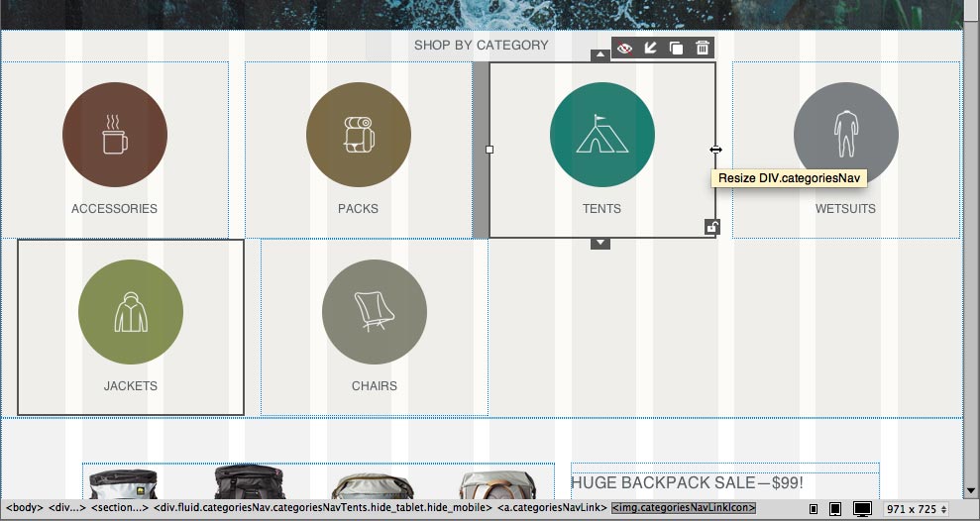Image resolution: width=980 pixels, height=521 pixels.
Task: Click the scrollbar down arrow
Action: coord(972,491)
